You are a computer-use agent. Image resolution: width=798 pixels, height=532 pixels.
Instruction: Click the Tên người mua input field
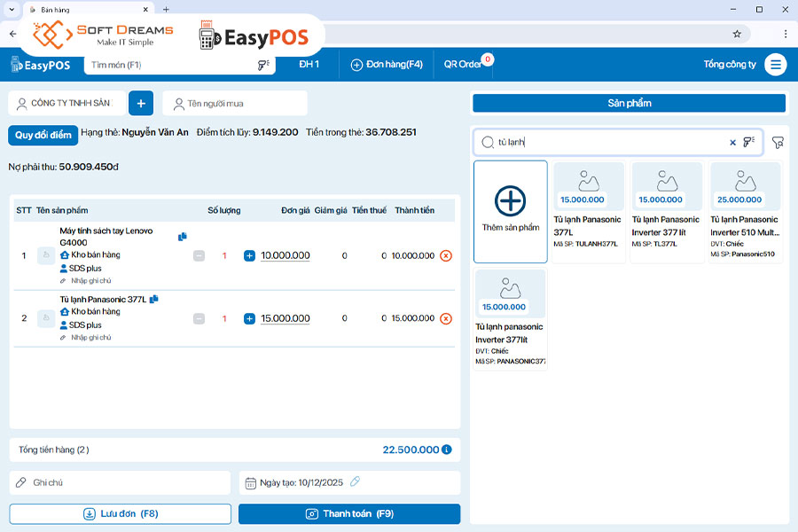point(234,103)
